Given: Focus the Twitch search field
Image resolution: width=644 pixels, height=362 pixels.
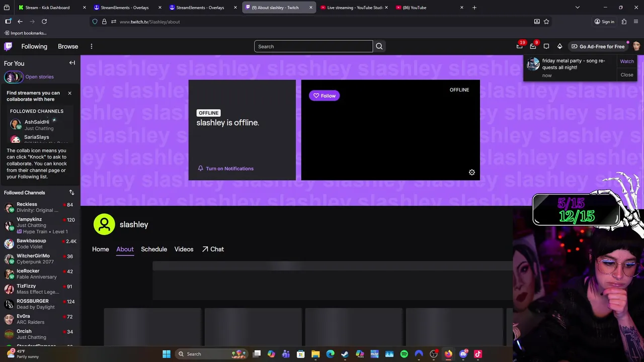Looking at the screenshot, I should pyautogui.click(x=313, y=46).
